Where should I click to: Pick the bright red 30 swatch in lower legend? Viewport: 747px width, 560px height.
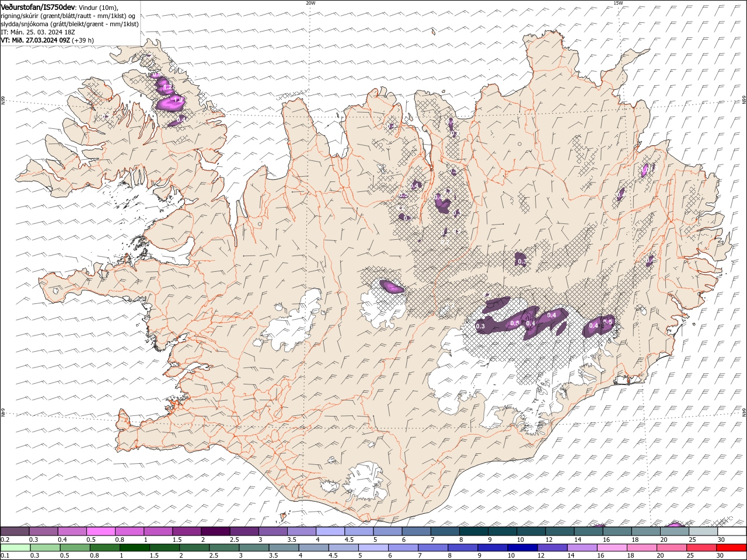[731, 548]
